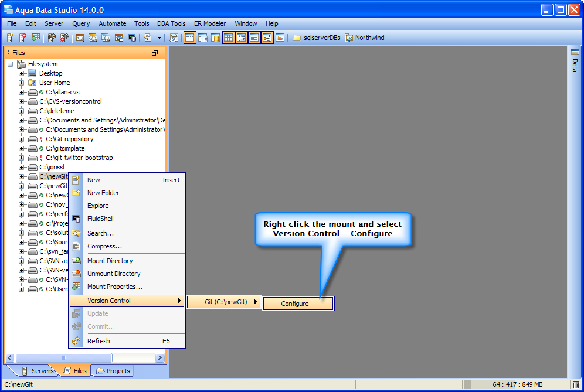This screenshot has width=584, height=392.
Task: Choose New from the context menu
Action: (127, 180)
